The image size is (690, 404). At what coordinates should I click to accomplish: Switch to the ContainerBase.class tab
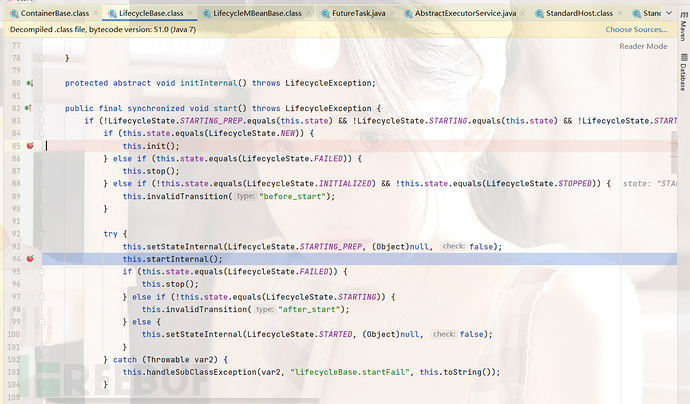coord(55,13)
